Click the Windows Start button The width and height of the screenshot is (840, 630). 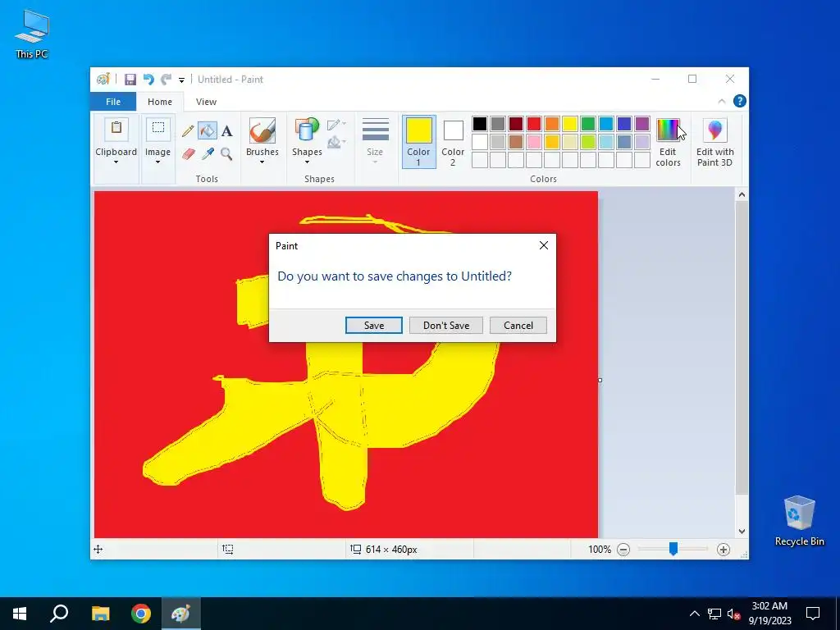click(x=20, y=614)
